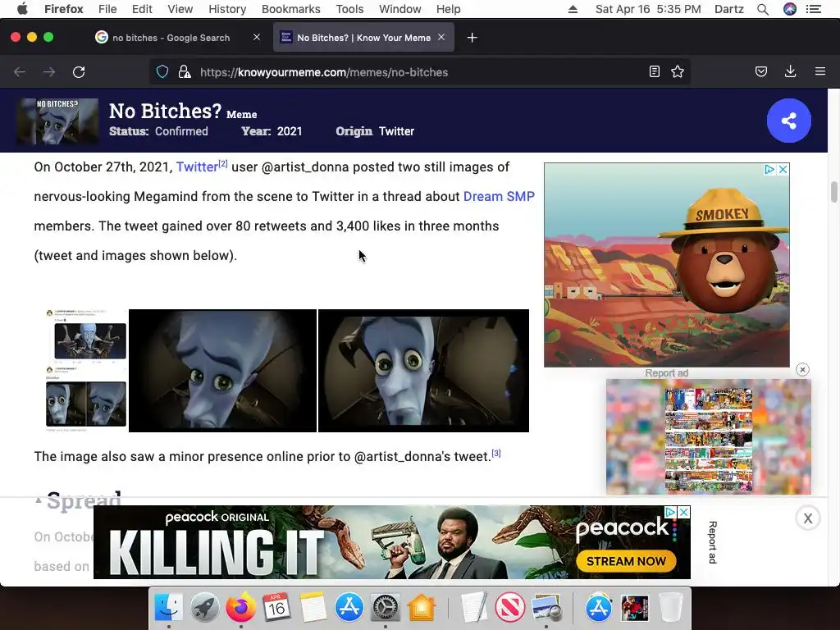Image resolution: width=840 pixels, height=630 pixels.
Task: Click the blue share button
Action: tap(788, 121)
